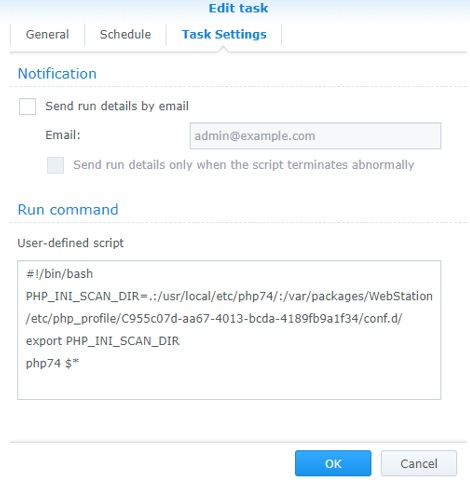The height and width of the screenshot is (482, 470).
Task: Click the 'Send run details by email' label
Action: [x=117, y=106]
